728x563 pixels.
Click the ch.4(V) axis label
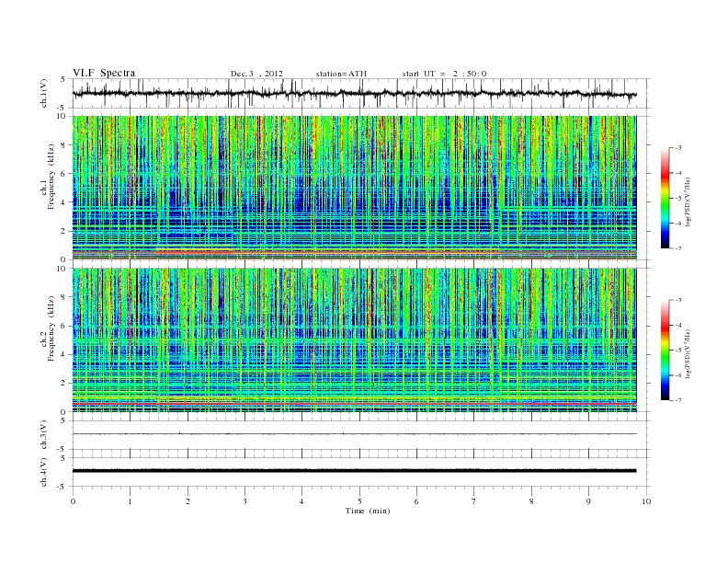[44, 472]
